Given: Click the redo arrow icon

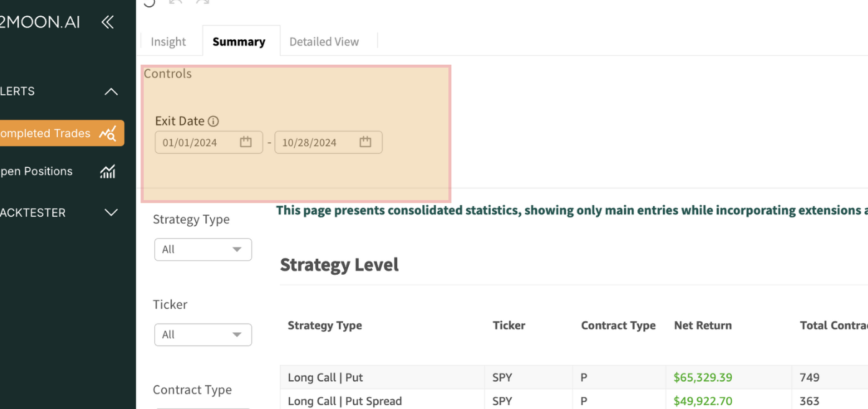Looking at the screenshot, I should (202, 2).
